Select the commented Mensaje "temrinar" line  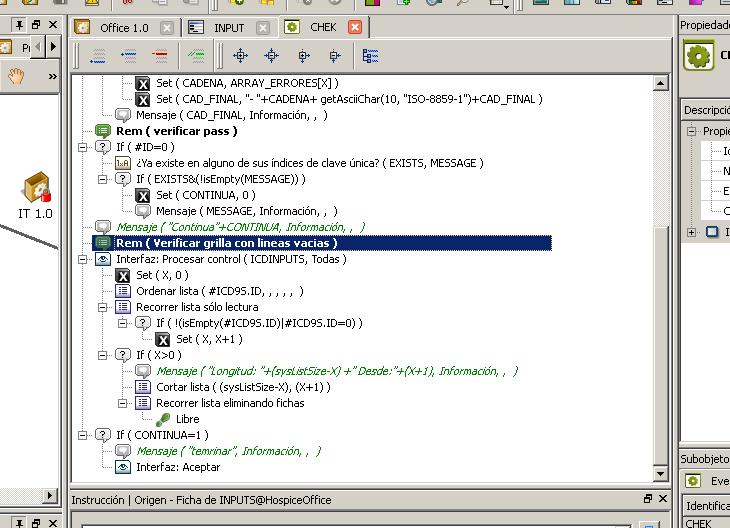tap(229, 451)
